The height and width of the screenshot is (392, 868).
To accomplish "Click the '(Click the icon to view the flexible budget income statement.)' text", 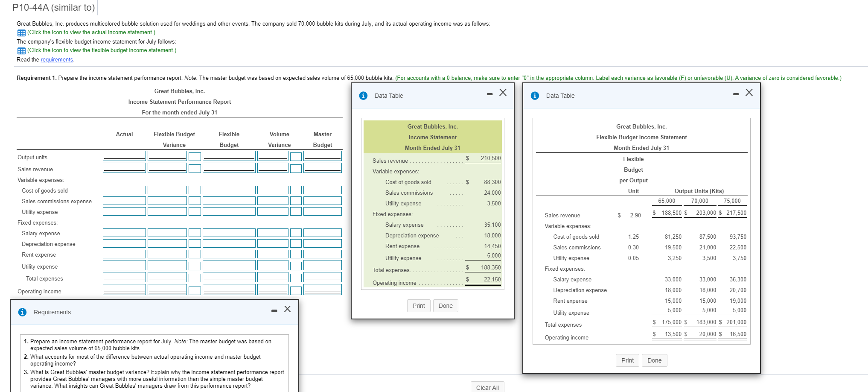I will pos(102,50).
